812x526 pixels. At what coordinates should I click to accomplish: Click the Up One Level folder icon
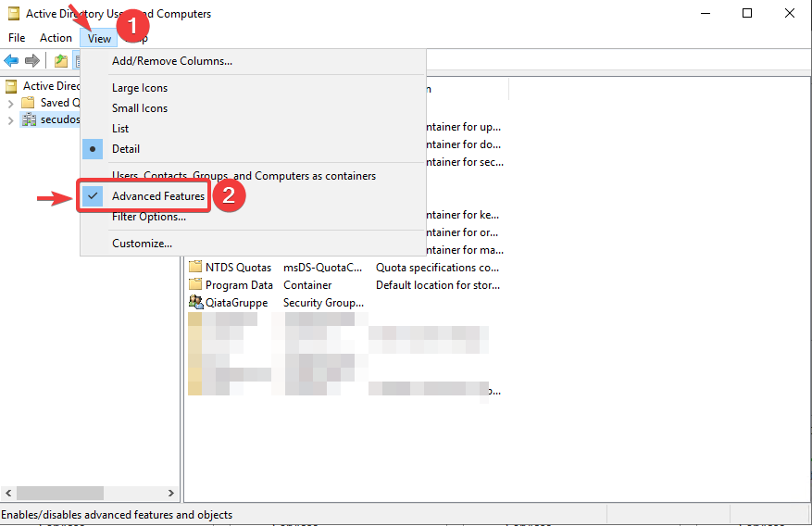(60, 61)
